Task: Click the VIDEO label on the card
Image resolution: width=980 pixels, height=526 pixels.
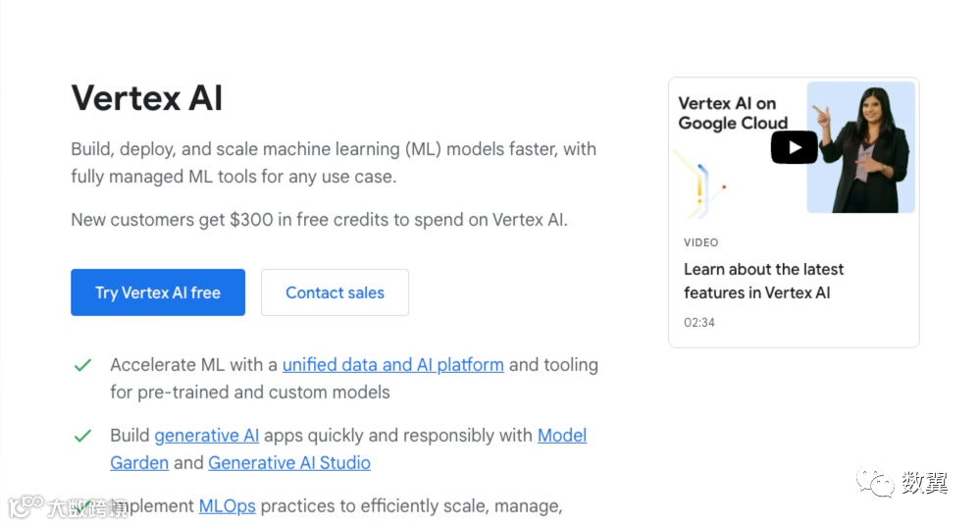Action: coord(700,242)
